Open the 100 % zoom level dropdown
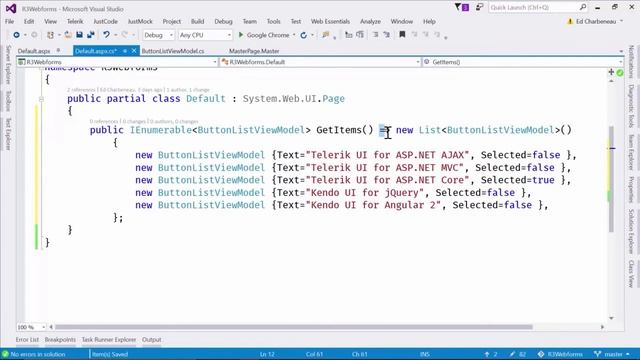This screenshot has height=360, width=640. click(31, 327)
